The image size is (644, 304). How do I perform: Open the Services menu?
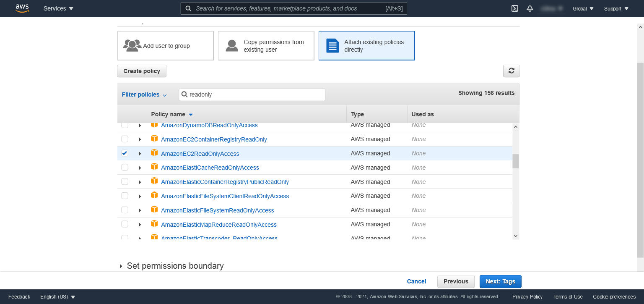coord(59,8)
